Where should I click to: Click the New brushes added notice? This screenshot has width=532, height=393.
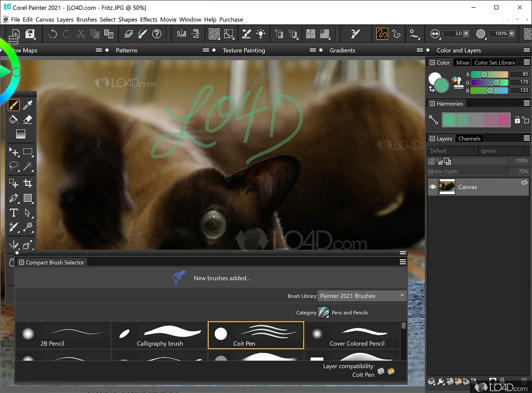[222, 278]
